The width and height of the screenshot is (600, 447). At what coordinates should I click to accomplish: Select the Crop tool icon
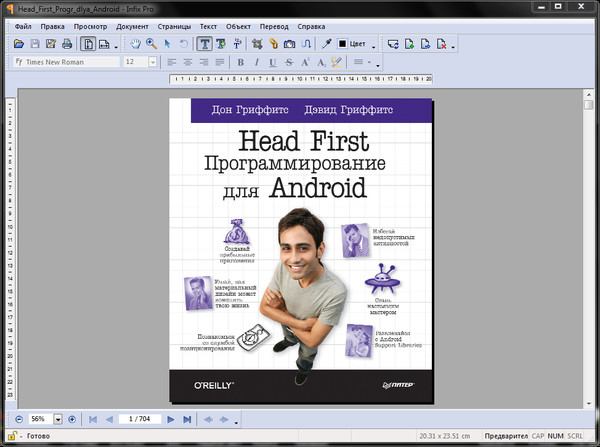click(x=256, y=44)
